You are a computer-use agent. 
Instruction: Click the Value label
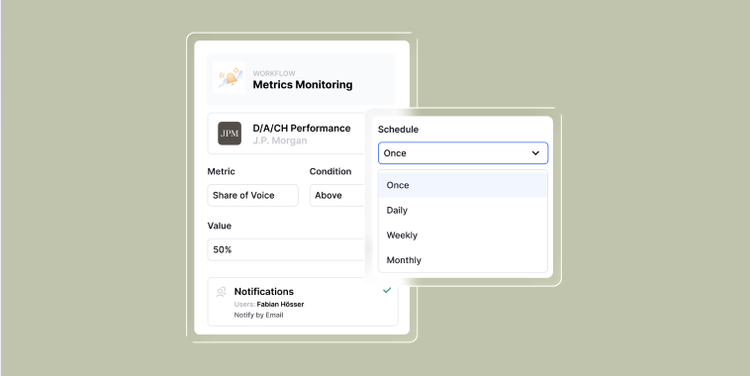(220, 226)
